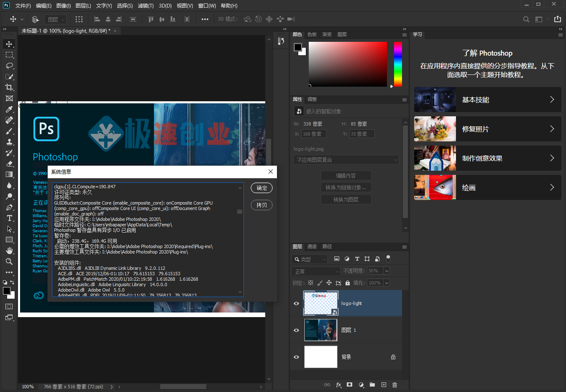Click the X position input field
The height and width of the screenshot is (392, 566).
314,134
